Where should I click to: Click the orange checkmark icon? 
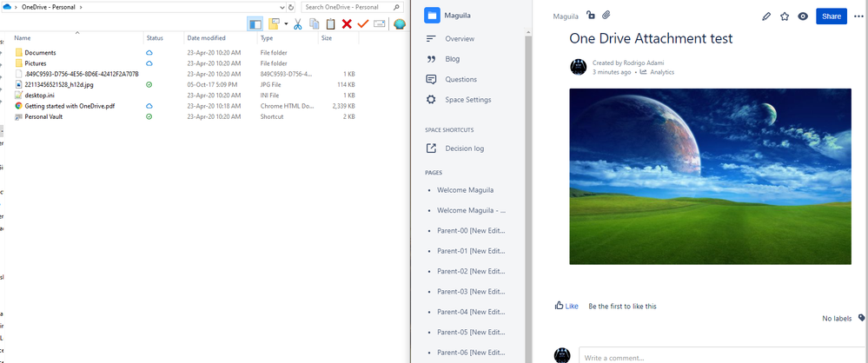pos(363,23)
